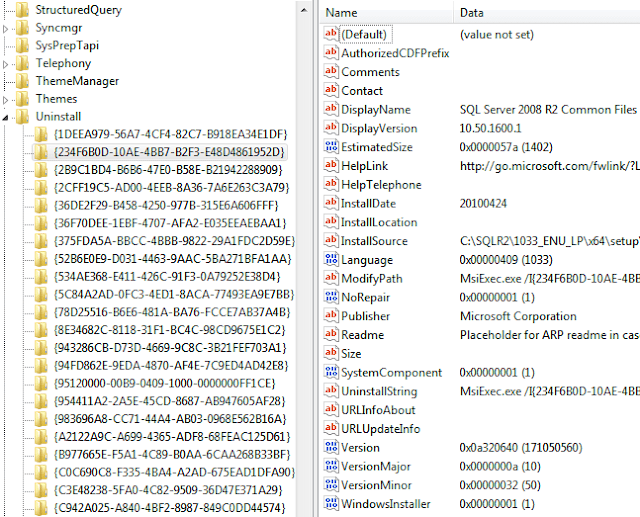This screenshot has width=640, height=517.
Task: Click the string icon beside Readme
Action: point(331,334)
